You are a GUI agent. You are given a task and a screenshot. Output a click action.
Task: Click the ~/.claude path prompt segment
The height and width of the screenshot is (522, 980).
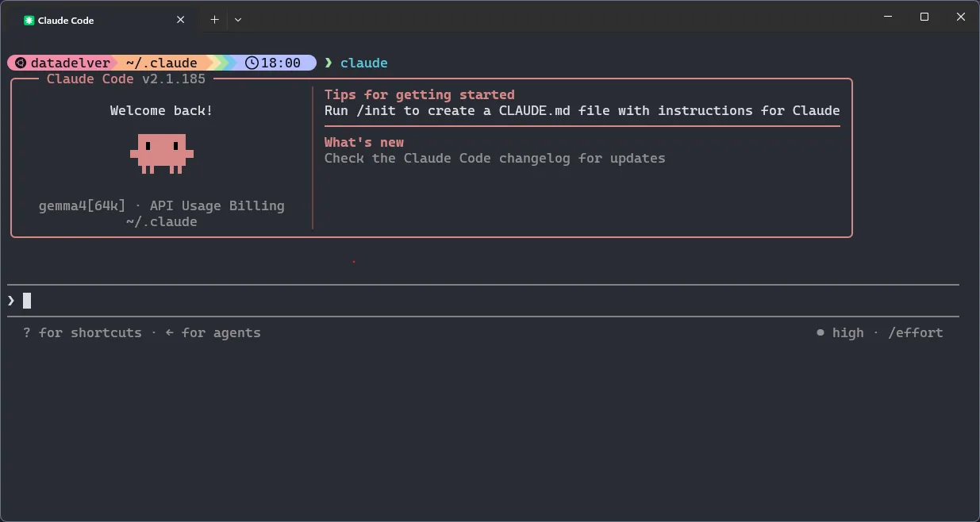(x=162, y=63)
